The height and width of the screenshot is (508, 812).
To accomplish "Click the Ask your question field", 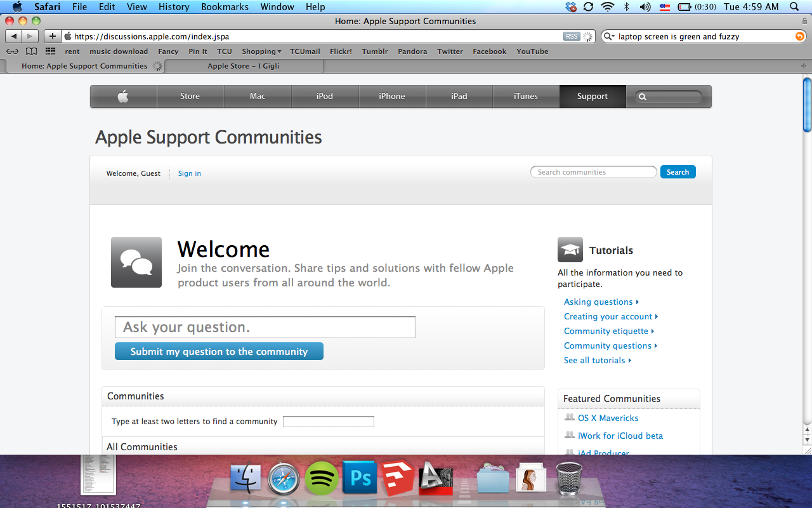I will (x=265, y=326).
